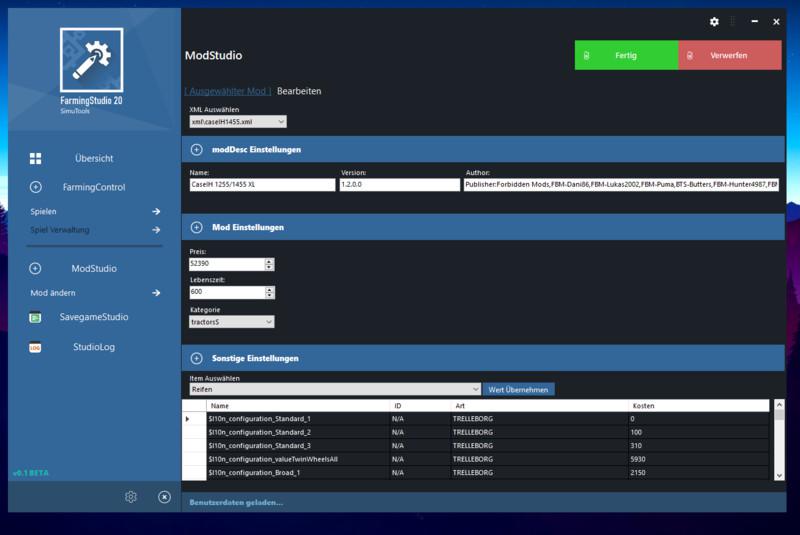Follow the Ausgewählter Mod link

click(x=228, y=91)
